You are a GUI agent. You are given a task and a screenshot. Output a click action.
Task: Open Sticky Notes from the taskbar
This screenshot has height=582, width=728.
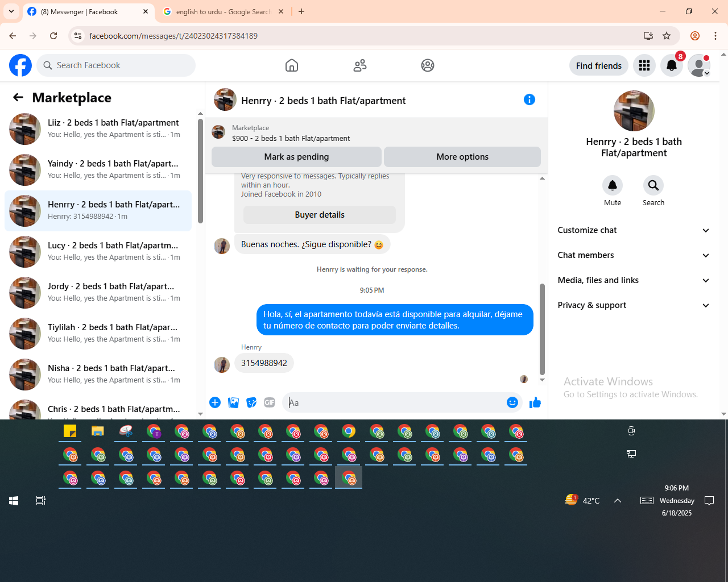tap(70, 431)
